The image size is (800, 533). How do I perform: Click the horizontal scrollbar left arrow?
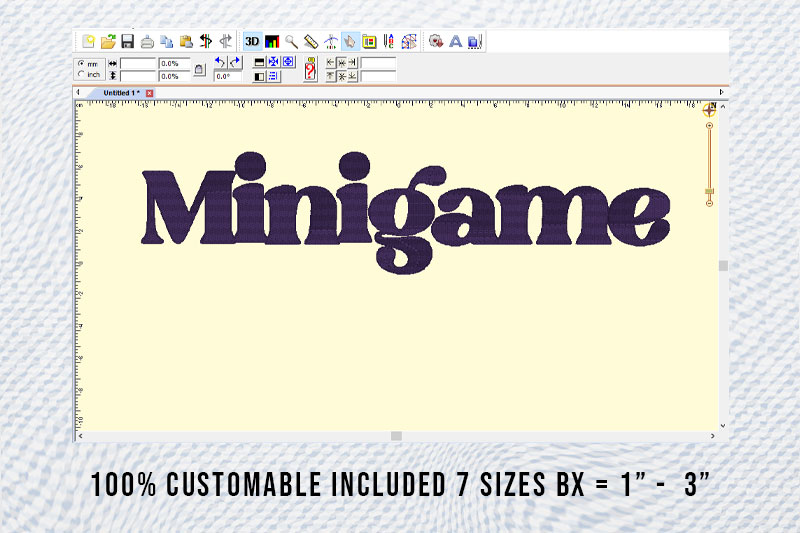81,436
